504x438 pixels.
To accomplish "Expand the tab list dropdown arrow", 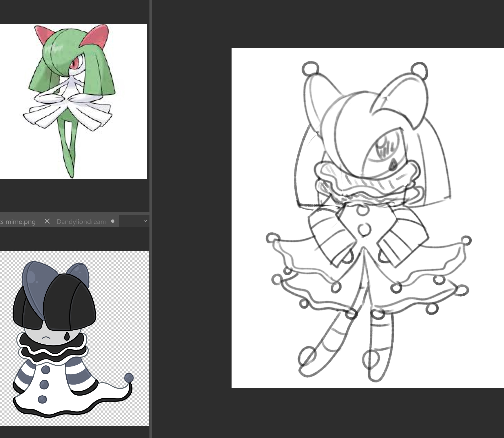I will (145, 221).
